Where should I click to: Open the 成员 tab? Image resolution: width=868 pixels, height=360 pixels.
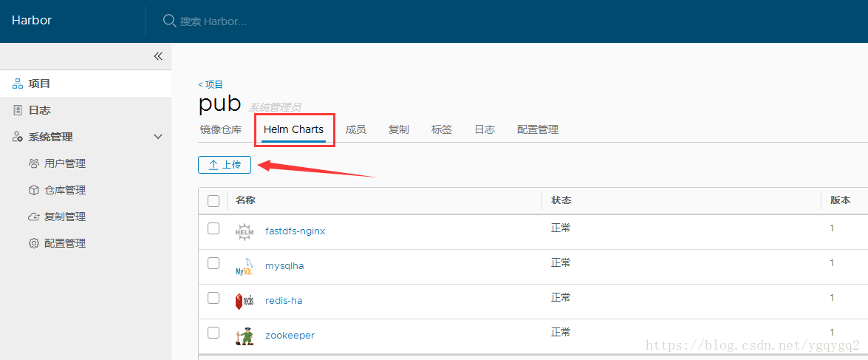coord(355,129)
